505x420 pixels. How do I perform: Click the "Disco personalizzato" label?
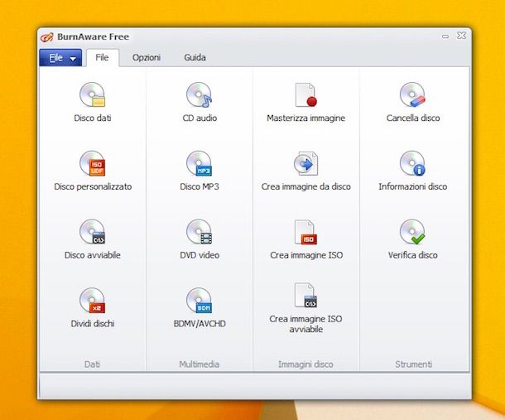(93, 186)
